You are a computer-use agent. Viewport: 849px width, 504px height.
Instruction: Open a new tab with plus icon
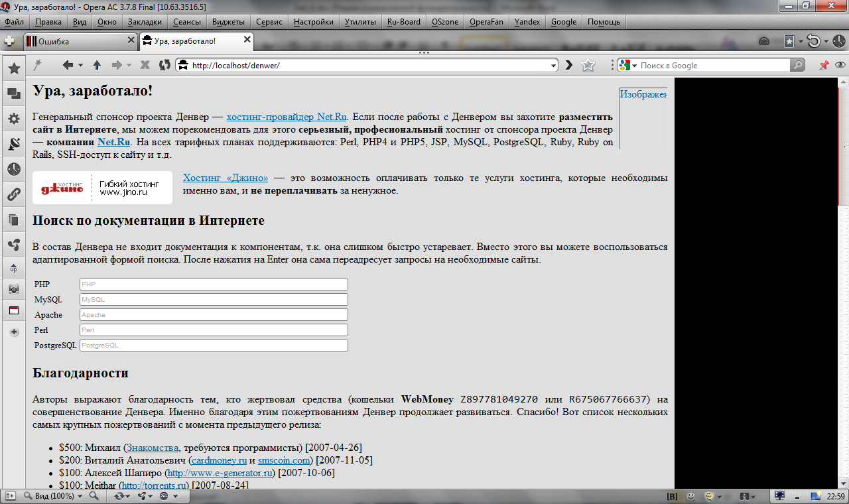tap(9, 41)
